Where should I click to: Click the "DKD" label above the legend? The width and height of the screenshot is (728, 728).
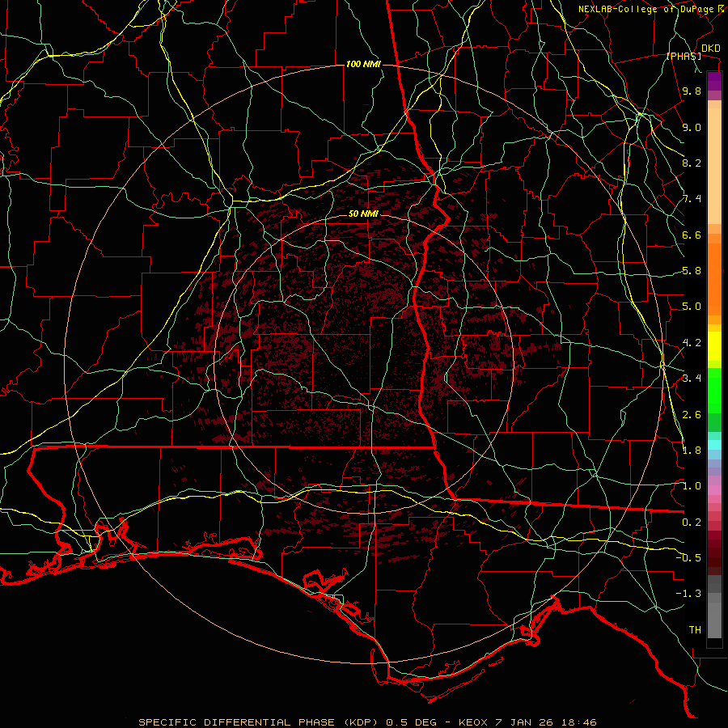pyautogui.click(x=711, y=49)
